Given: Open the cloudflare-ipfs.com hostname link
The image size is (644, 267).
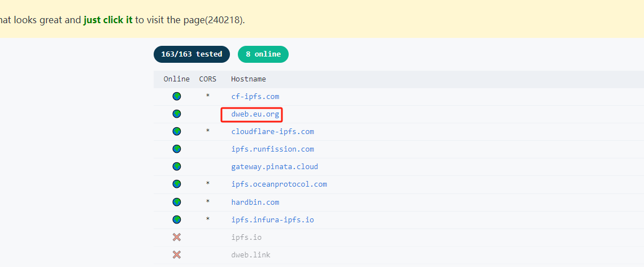Looking at the screenshot, I should pyautogui.click(x=272, y=132).
